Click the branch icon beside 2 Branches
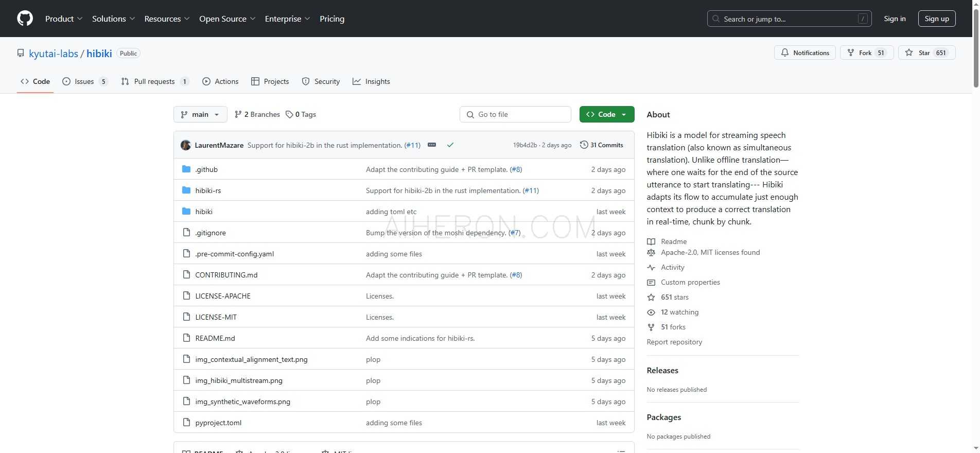This screenshot has width=980, height=453. pyautogui.click(x=238, y=114)
